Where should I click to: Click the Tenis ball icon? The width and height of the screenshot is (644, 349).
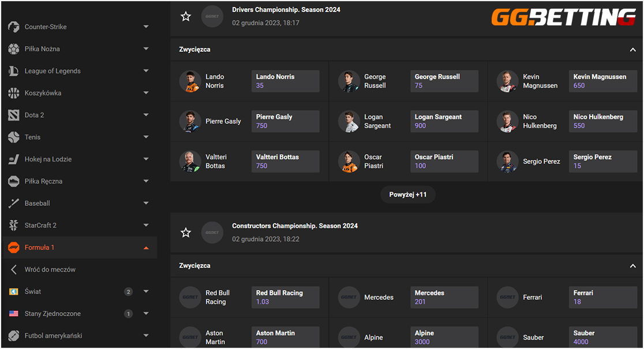click(13, 137)
